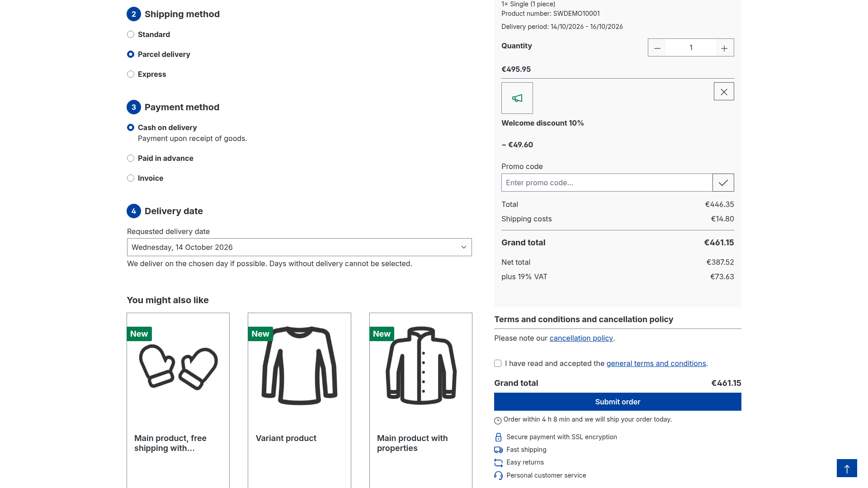Screen dimensions: 868x488
Task: Submit the order
Action: [618, 402]
